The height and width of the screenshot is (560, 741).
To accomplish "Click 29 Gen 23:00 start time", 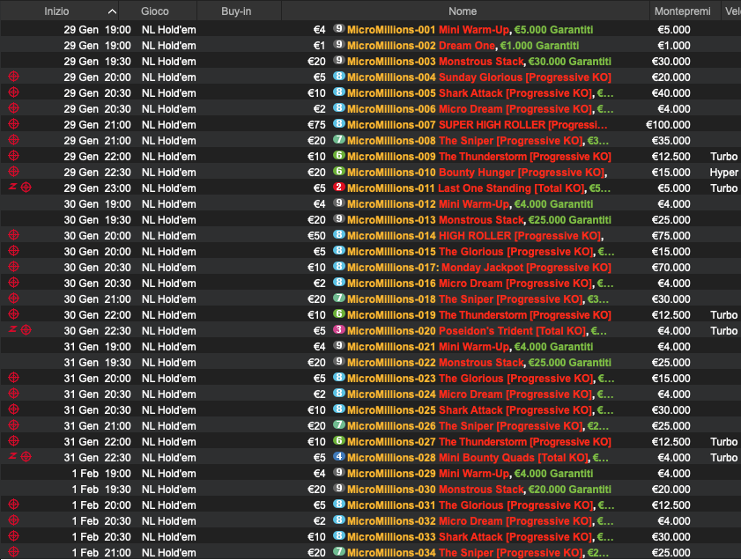I will point(97,188).
